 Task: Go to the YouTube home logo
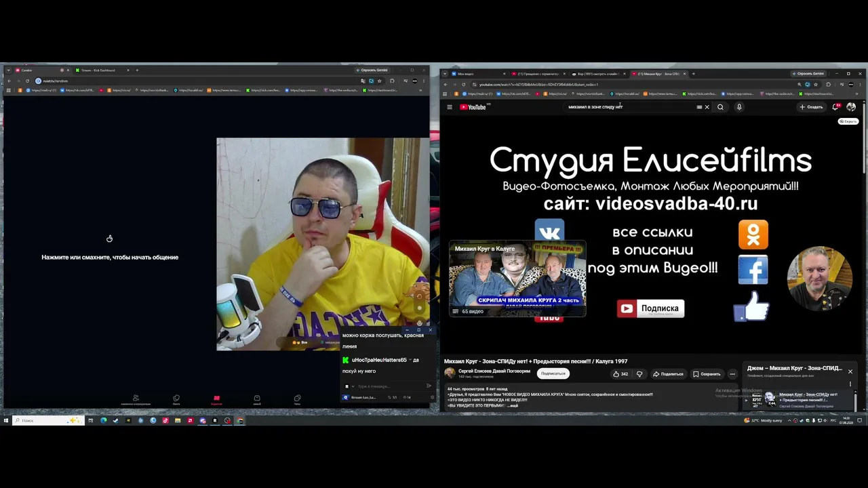click(473, 107)
